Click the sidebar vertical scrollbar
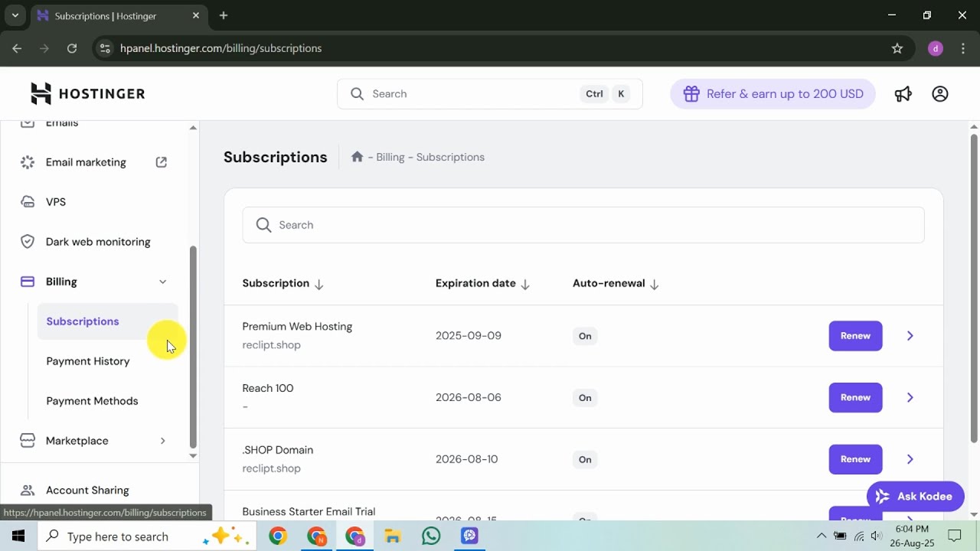The width and height of the screenshot is (980, 551). (193, 347)
